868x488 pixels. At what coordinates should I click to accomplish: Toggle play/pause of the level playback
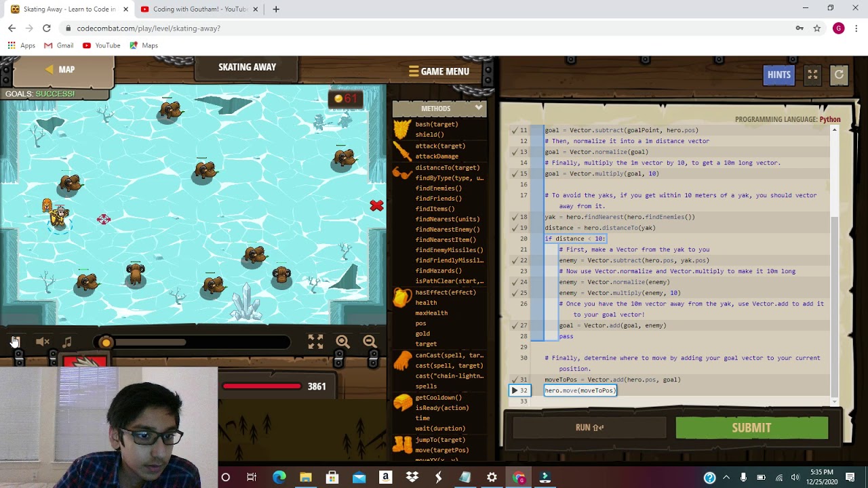point(15,342)
